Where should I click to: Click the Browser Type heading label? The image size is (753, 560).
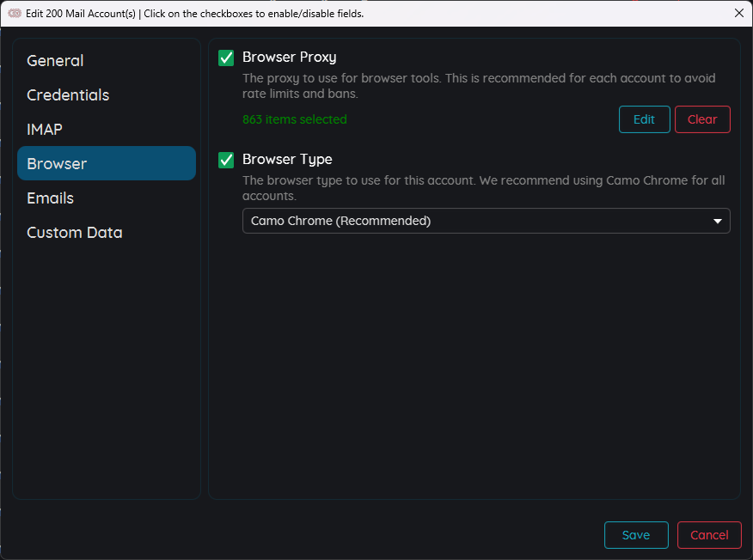point(287,160)
